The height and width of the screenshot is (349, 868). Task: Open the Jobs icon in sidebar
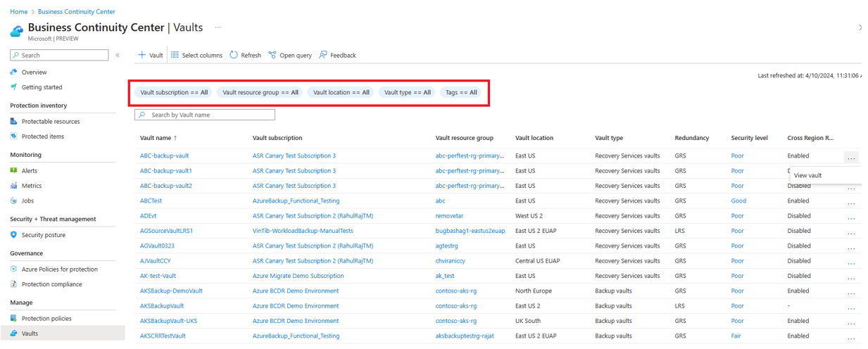click(x=13, y=201)
